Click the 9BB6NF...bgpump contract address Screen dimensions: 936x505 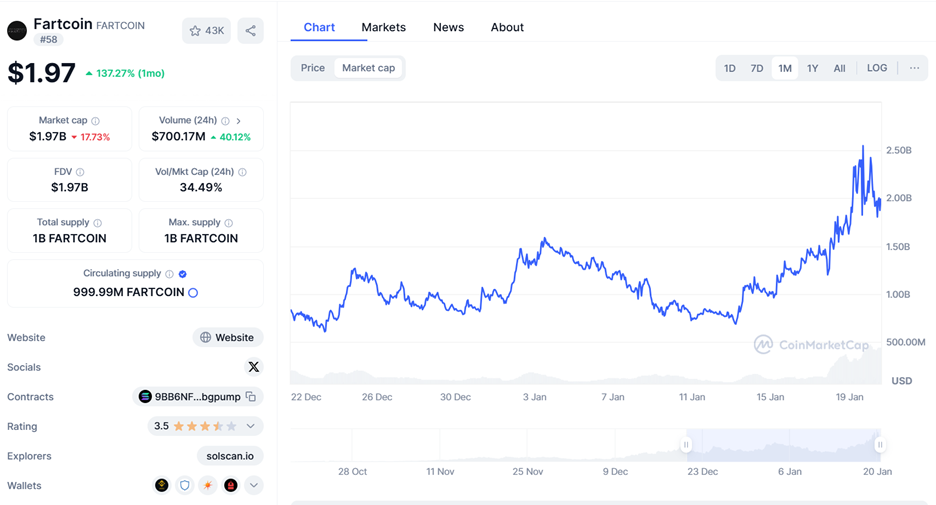(x=198, y=396)
